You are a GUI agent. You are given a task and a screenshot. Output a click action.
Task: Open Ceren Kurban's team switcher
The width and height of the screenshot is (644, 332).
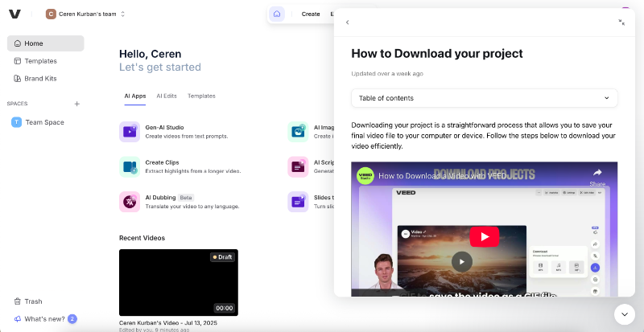85,14
